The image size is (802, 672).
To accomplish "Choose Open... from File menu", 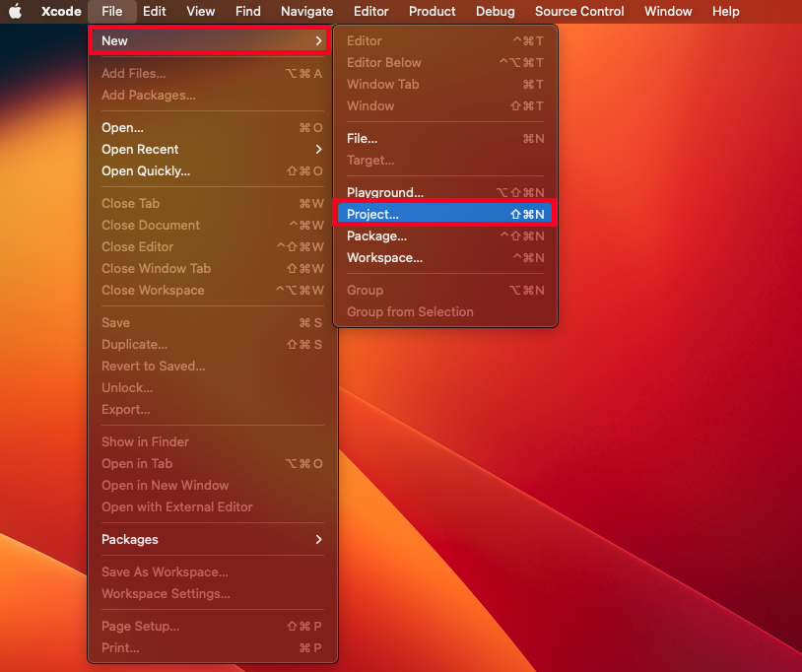I will [212, 128].
